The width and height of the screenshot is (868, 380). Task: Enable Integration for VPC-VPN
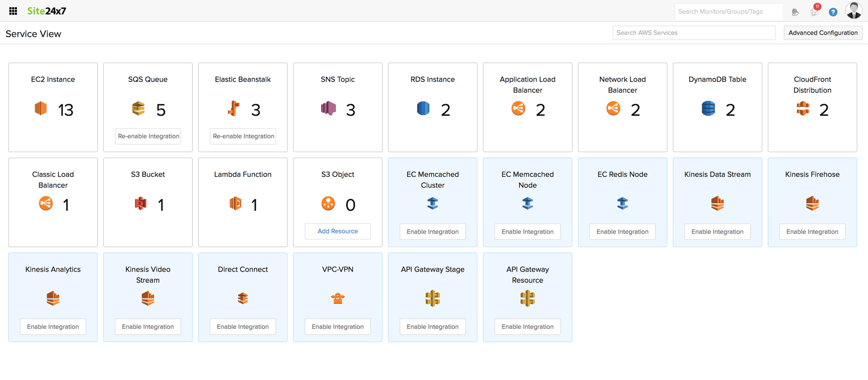coord(337,327)
